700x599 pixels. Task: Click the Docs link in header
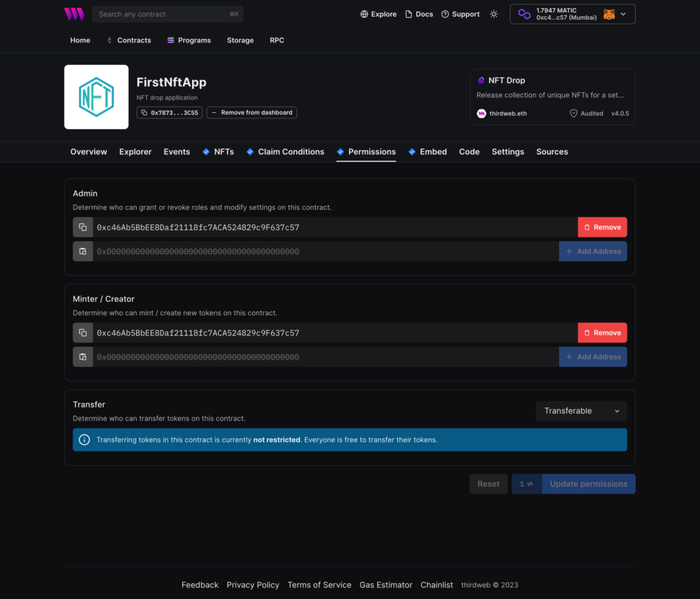pos(419,14)
